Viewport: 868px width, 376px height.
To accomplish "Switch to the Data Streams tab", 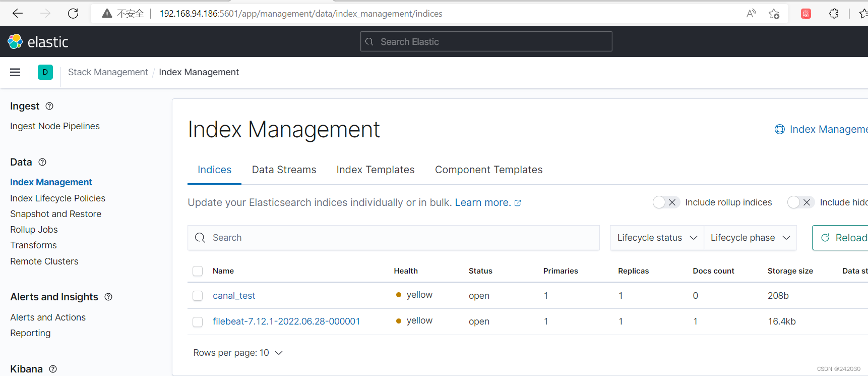I will (284, 170).
